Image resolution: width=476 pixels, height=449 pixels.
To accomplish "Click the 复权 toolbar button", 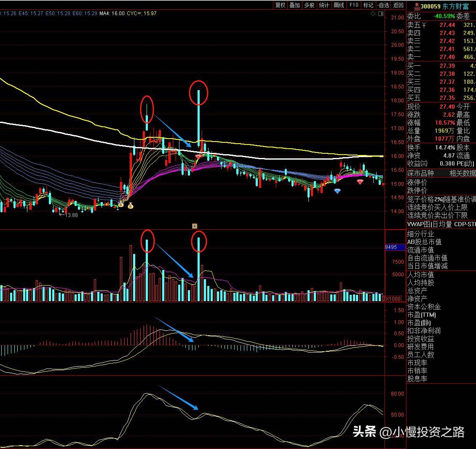I will pyautogui.click(x=280, y=5).
